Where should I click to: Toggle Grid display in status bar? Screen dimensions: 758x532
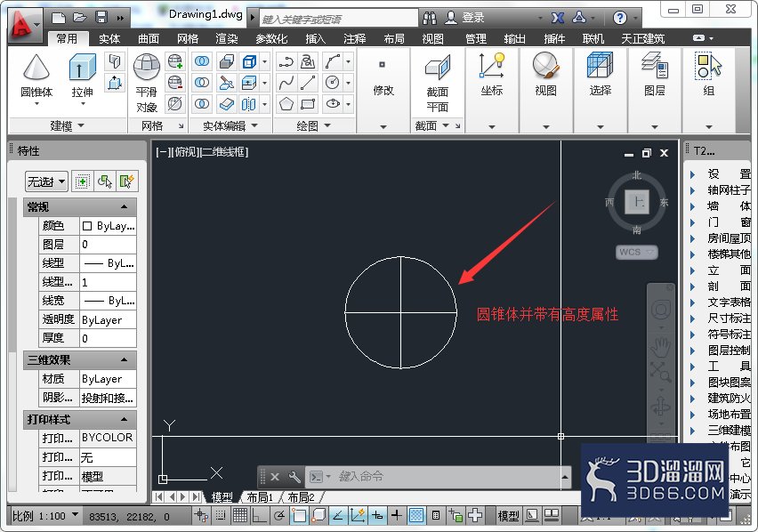[x=240, y=516]
